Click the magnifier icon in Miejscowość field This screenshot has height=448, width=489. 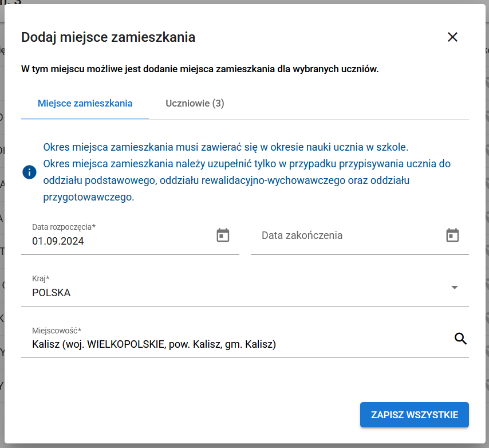pyautogui.click(x=461, y=339)
